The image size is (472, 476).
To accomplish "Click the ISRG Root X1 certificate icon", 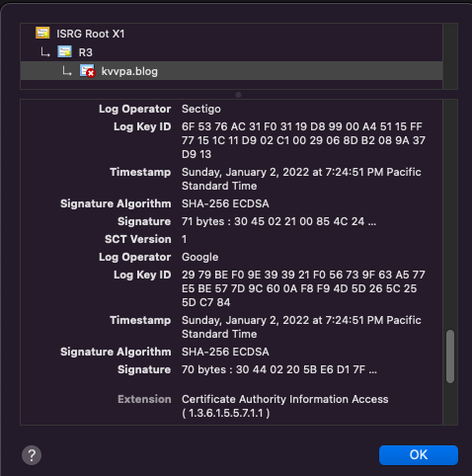I will point(42,33).
